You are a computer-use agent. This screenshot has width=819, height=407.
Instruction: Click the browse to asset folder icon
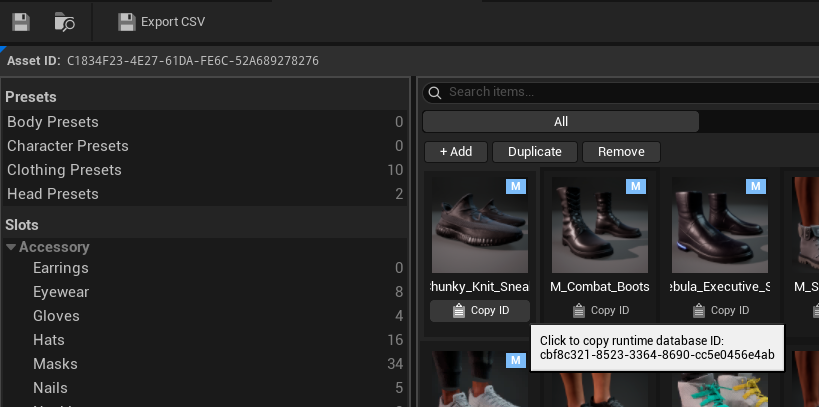point(65,22)
